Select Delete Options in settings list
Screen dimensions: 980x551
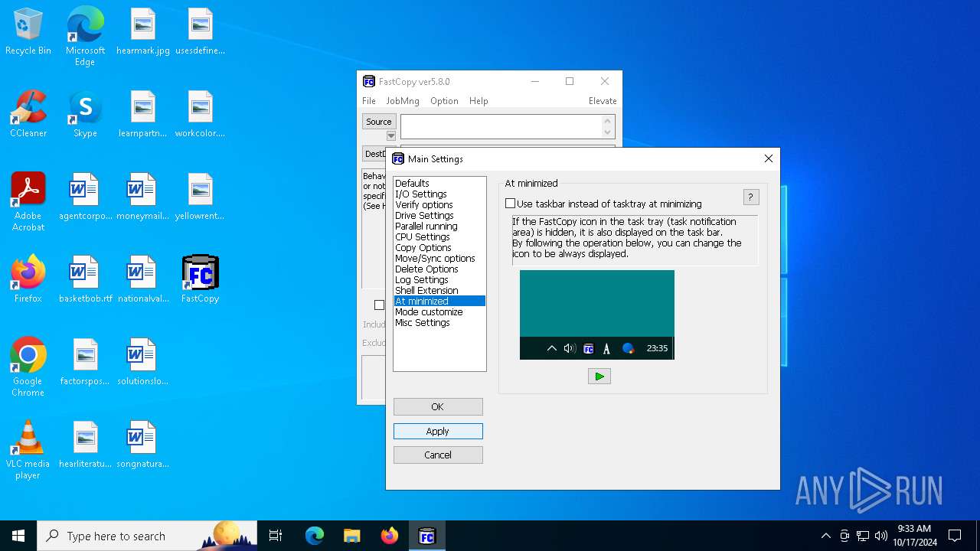439,269
